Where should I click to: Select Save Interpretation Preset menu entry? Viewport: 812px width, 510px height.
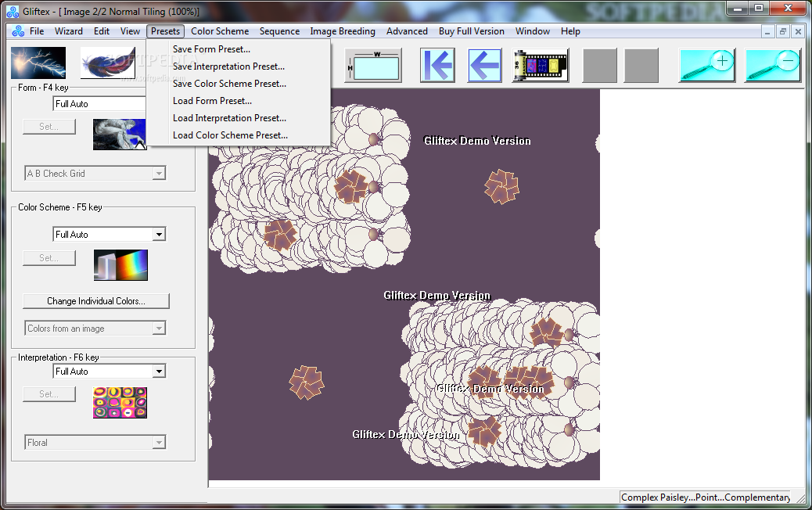pos(239,66)
